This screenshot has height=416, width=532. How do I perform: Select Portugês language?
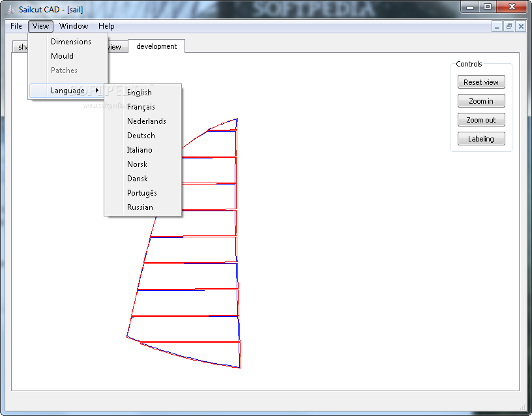click(x=143, y=193)
